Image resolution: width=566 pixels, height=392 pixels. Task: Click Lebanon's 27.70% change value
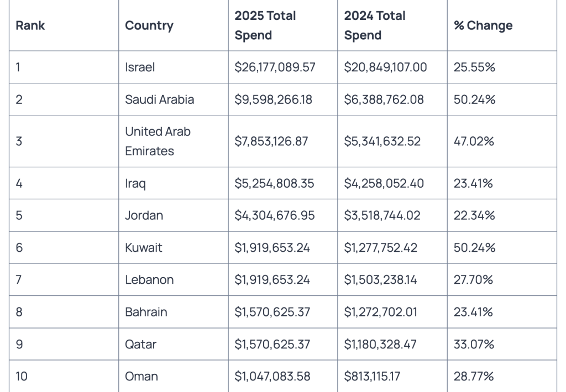[473, 280]
